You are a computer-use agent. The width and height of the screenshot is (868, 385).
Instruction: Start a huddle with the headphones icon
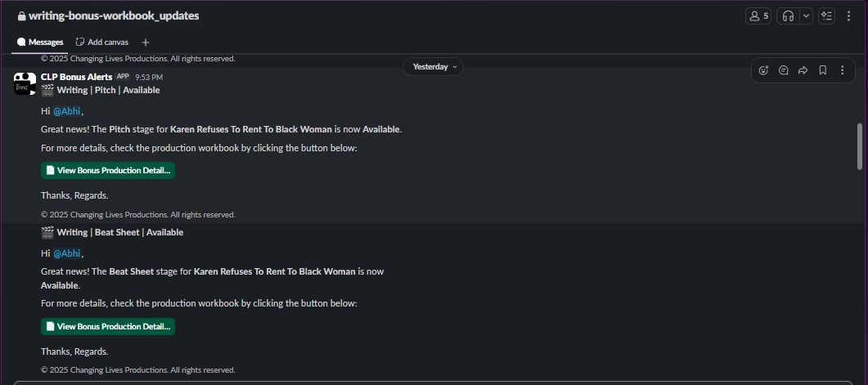click(788, 16)
